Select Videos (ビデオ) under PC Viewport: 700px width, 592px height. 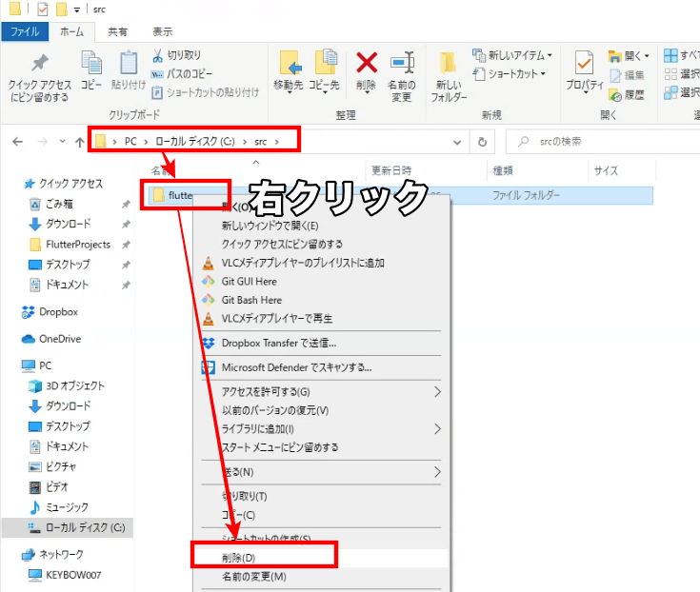coord(49,486)
